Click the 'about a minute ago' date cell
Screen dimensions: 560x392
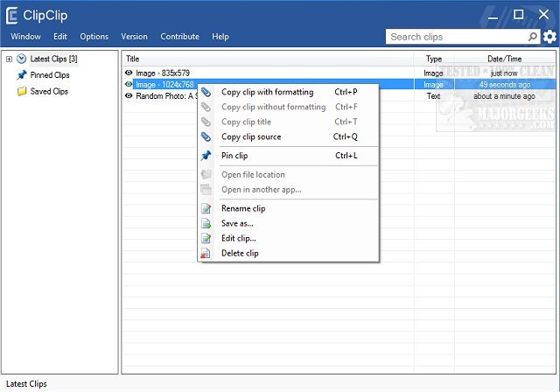(x=504, y=96)
